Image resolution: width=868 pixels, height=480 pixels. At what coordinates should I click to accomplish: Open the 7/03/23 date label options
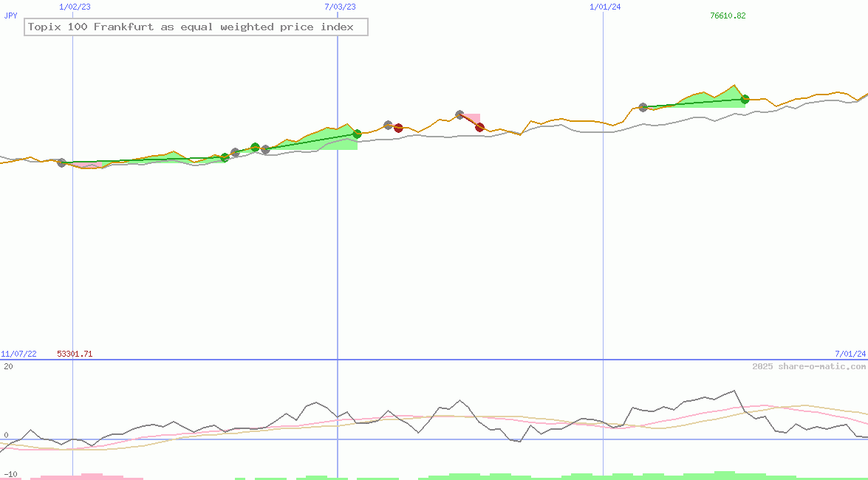coord(341,7)
